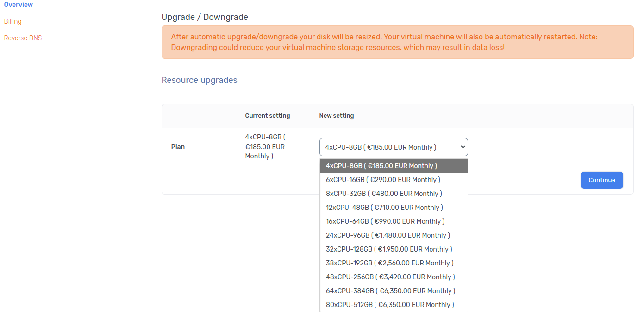The height and width of the screenshot is (321, 644).
Task: Click the Plan row label
Action: (x=178, y=147)
